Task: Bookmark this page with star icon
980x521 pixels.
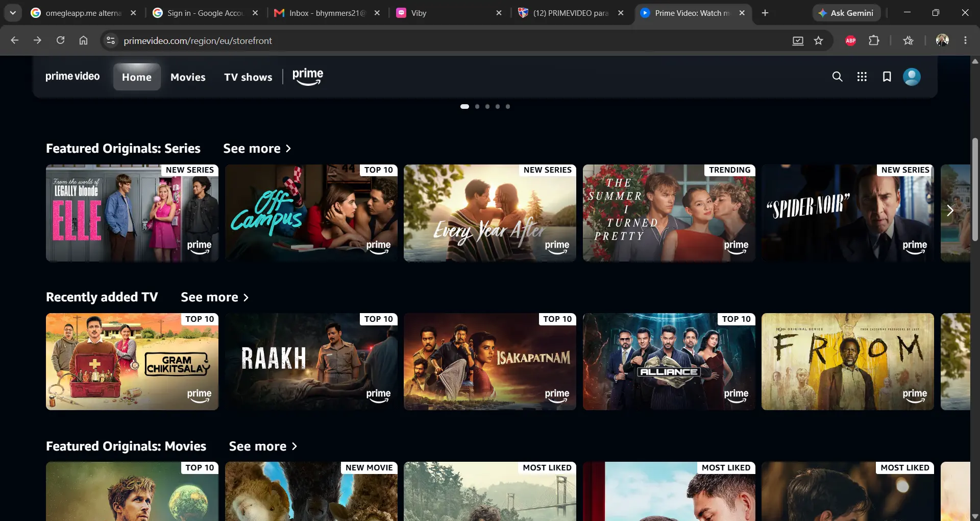Action: [x=819, y=40]
